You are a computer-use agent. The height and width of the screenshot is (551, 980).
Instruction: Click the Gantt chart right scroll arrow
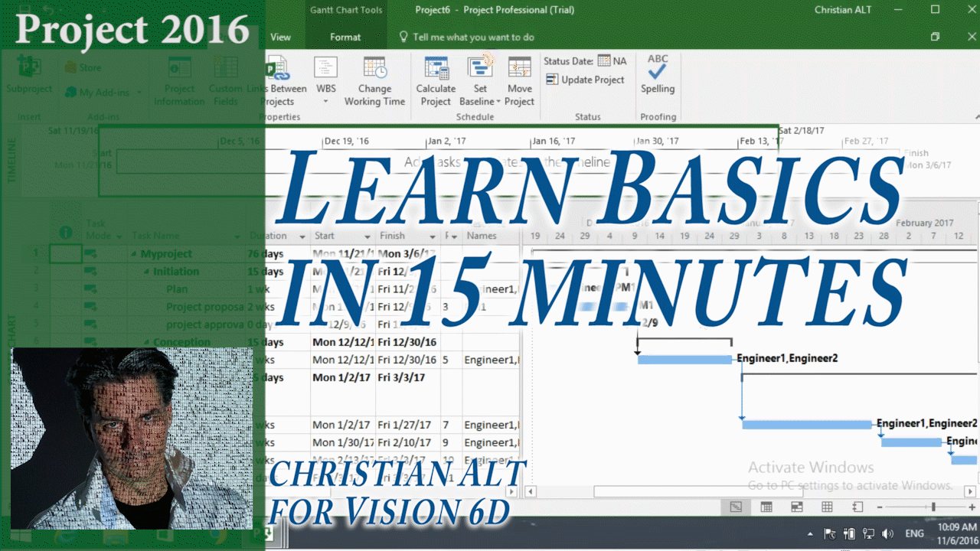coord(971,491)
